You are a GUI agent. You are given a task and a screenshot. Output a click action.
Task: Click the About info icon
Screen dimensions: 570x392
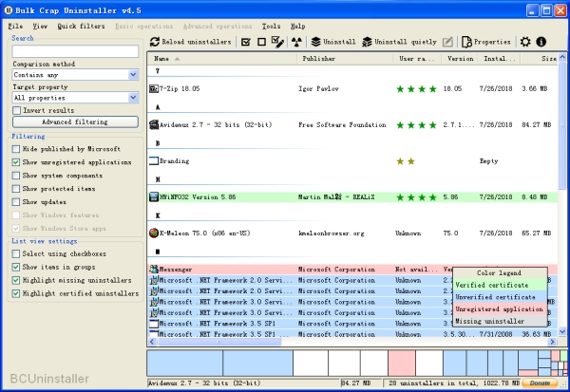(541, 42)
